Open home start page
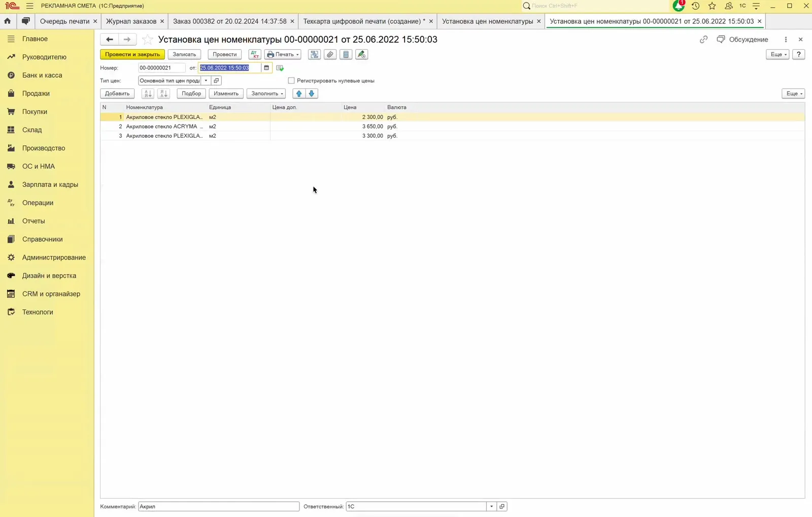Viewport: 812px width, 517px height. [8, 21]
